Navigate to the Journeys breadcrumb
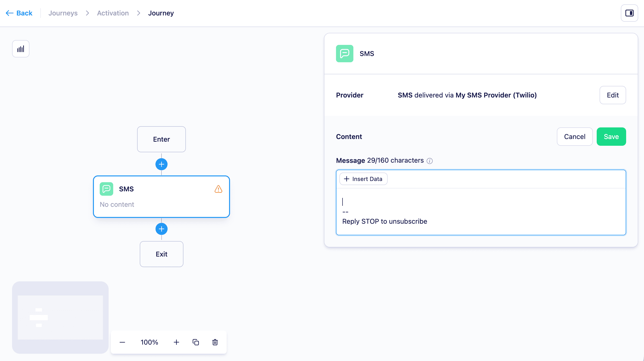644x361 pixels. (63, 13)
